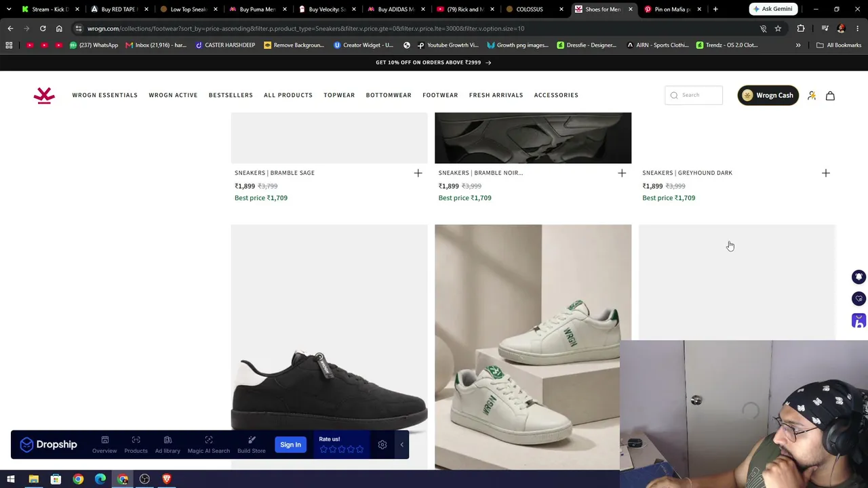The height and width of the screenshot is (488, 868).
Task: Open the white and green sneakers product image
Action: [x=533, y=346]
